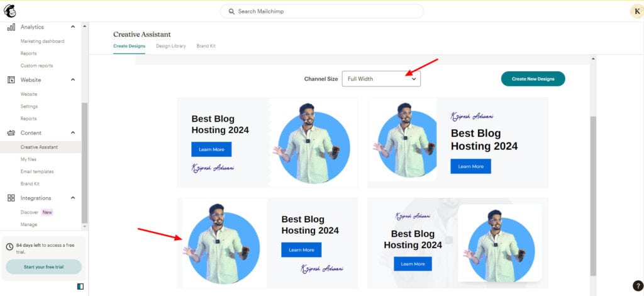Click the Website section icon
Viewport: 644px width, 296px height.
(x=11, y=80)
